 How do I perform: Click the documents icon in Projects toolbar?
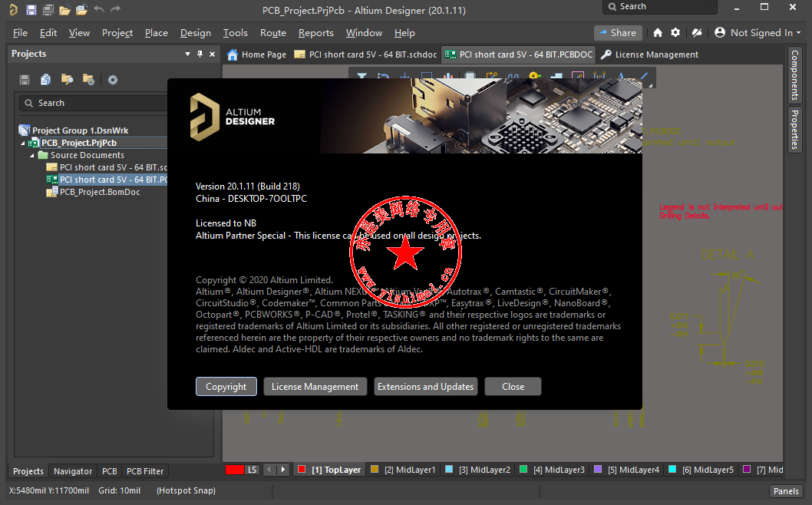[45, 80]
